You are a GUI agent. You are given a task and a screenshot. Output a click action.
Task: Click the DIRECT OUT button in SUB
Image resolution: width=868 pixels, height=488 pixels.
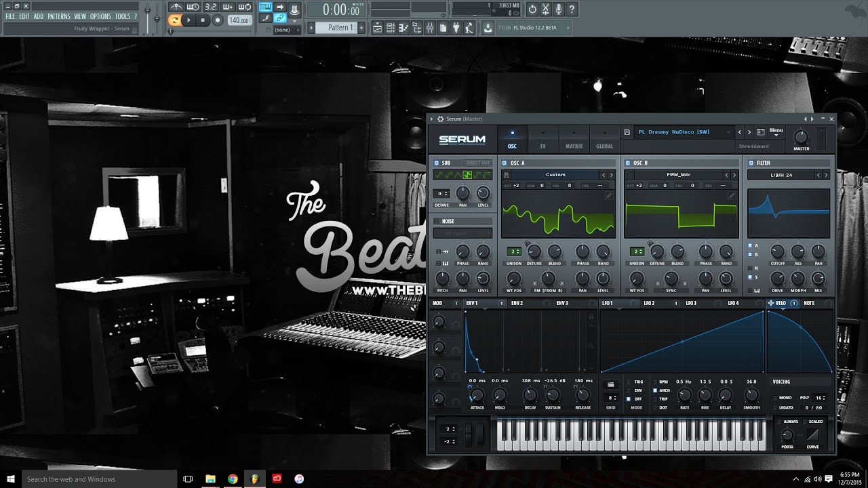pos(477,163)
